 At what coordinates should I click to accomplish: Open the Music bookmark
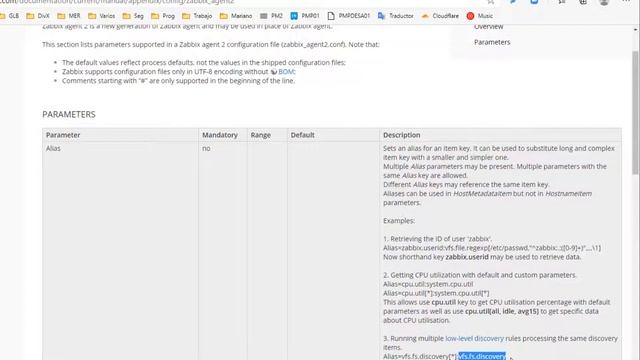point(480,16)
